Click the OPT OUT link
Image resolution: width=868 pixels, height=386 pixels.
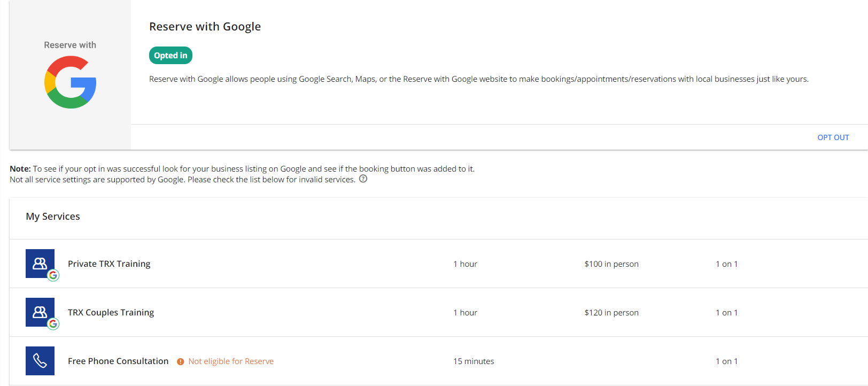point(833,137)
